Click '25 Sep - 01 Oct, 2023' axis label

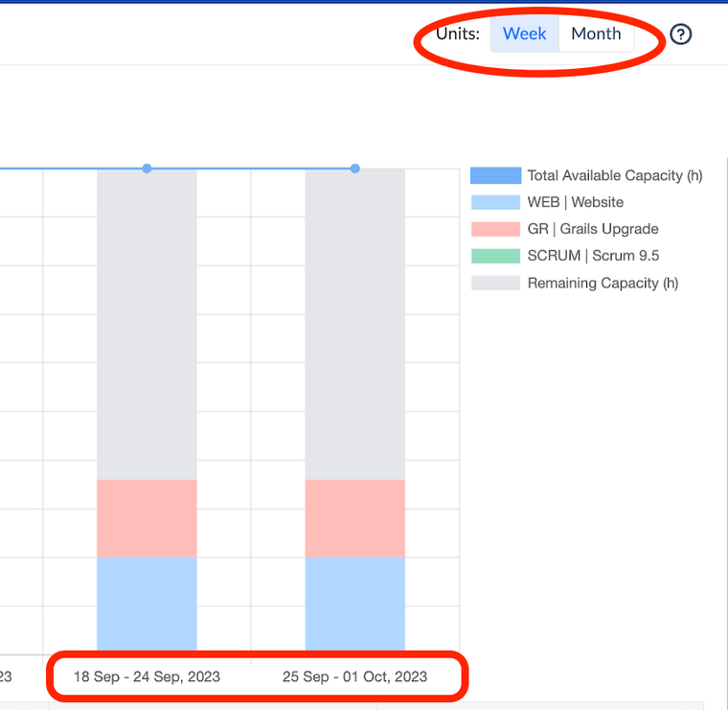(x=354, y=676)
